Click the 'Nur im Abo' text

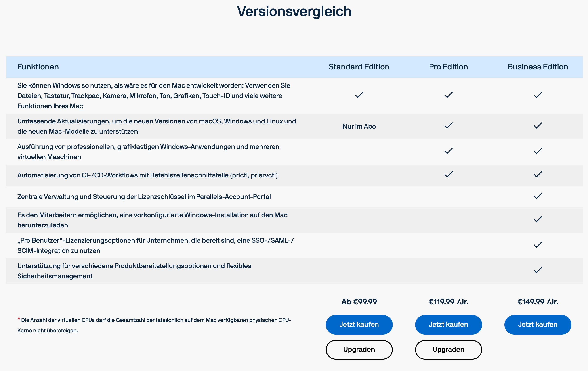click(359, 126)
